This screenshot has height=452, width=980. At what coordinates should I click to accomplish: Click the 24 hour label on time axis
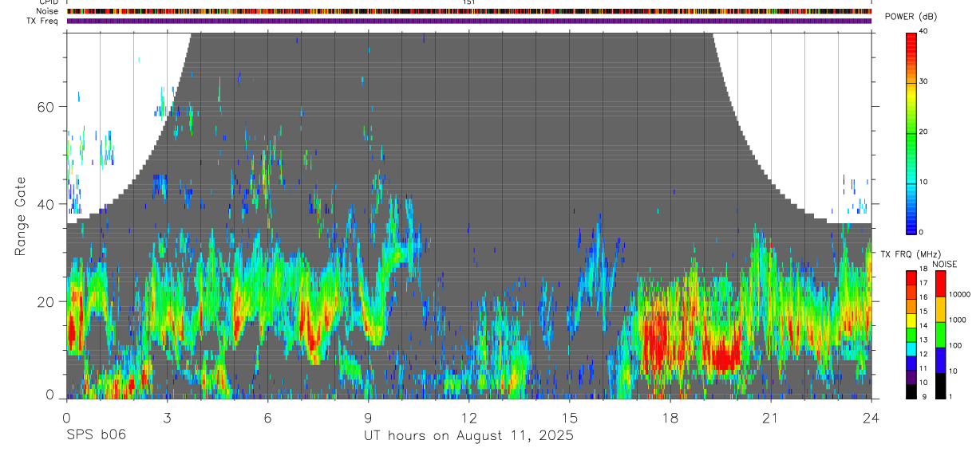pos(871,419)
